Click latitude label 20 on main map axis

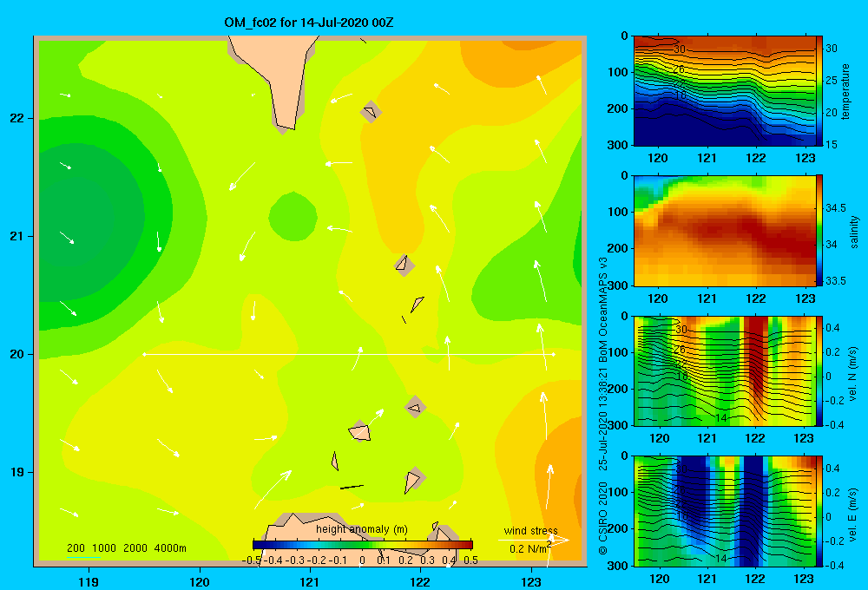pyautogui.click(x=17, y=354)
